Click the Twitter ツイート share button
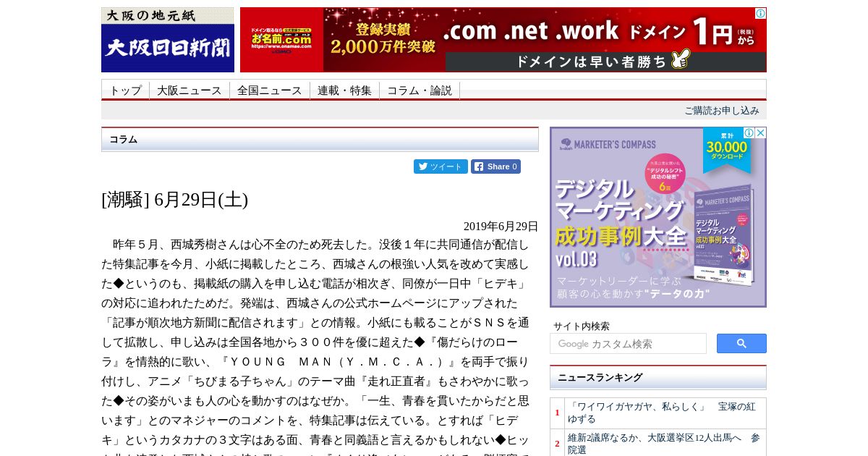Viewport: 868px width, 456px height. (441, 166)
